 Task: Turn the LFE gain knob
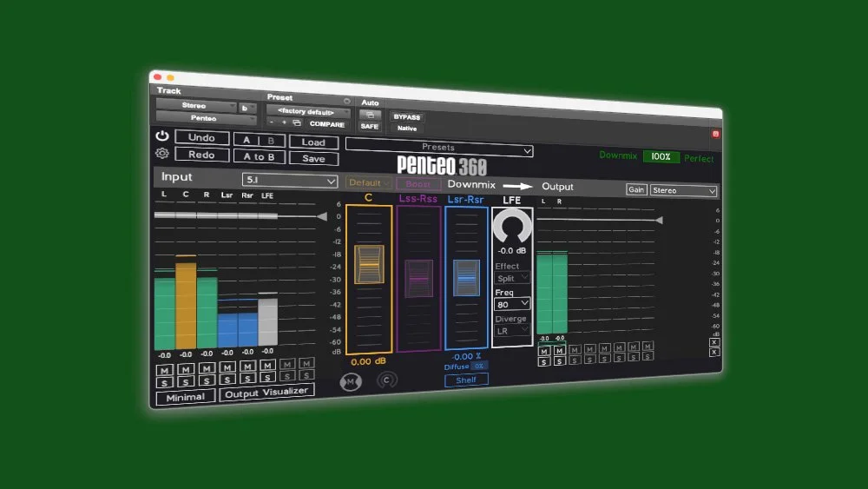tap(511, 227)
